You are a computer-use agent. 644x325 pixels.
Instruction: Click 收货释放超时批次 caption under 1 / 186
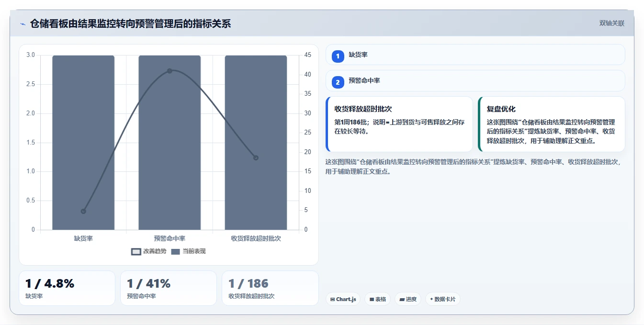click(x=251, y=296)
